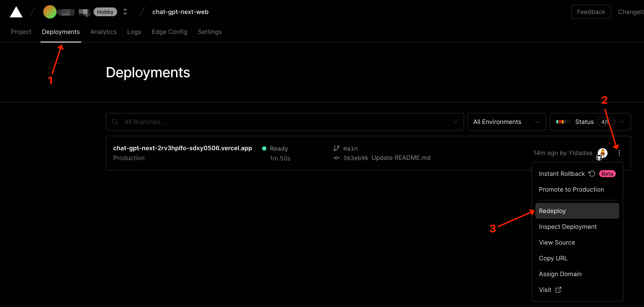Open the Status filter dropdown
Screen dimensions: 644x307
pyautogui.click(x=590, y=122)
